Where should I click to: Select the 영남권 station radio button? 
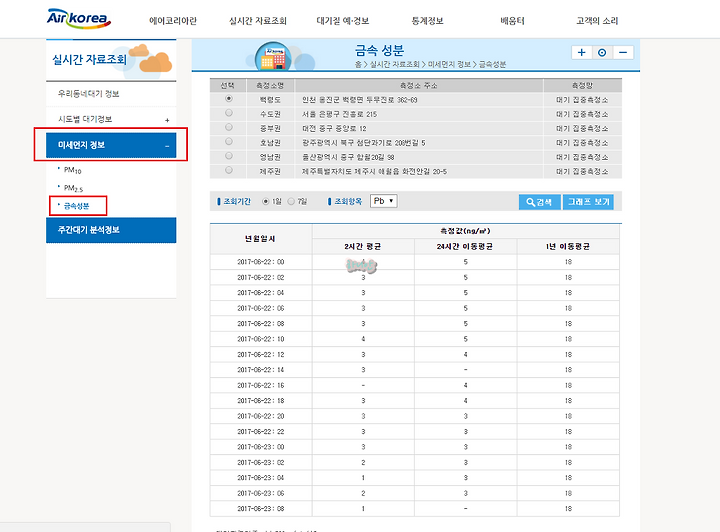[229, 156]
